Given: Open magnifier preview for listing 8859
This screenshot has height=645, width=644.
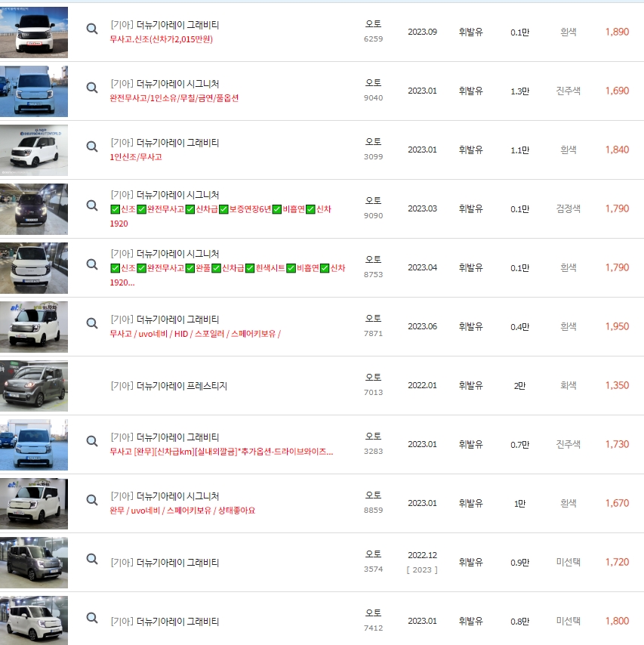Looking at the screenshot, I should click(x=91, y=500).
